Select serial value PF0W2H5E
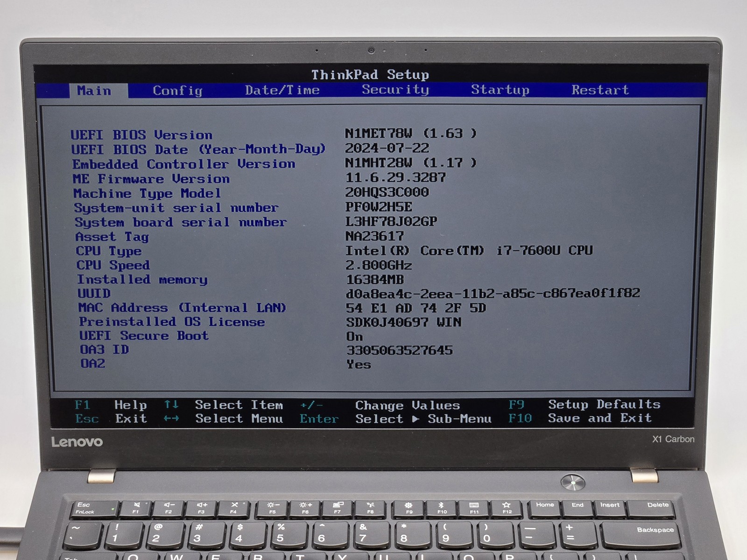Viewport: 747px width, 560px height. point(379,207)
